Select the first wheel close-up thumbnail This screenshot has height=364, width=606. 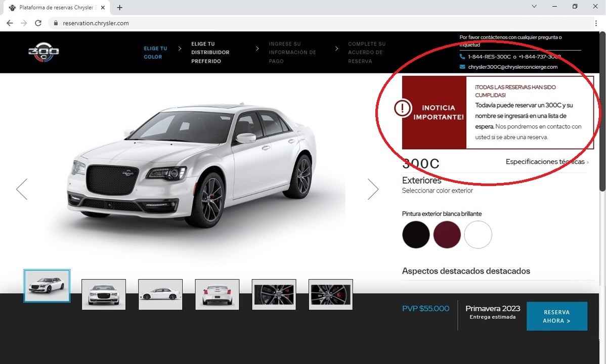tap(274, 294)
